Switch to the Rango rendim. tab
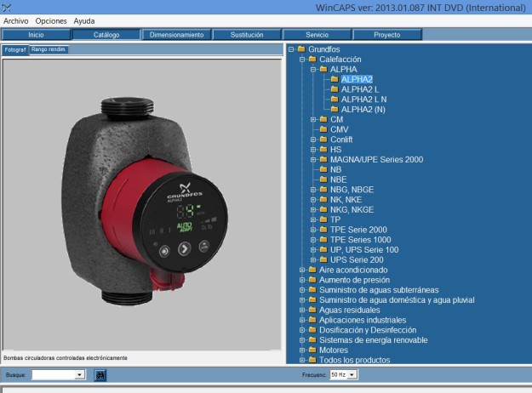 pos(49,49)
